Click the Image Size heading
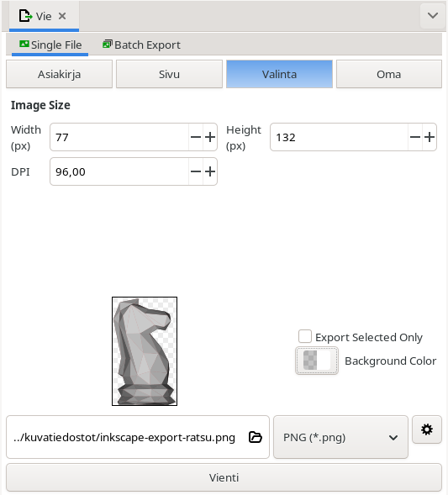This screenshot has width=448, height=495. pyautogui.click(x=40, y=105)
